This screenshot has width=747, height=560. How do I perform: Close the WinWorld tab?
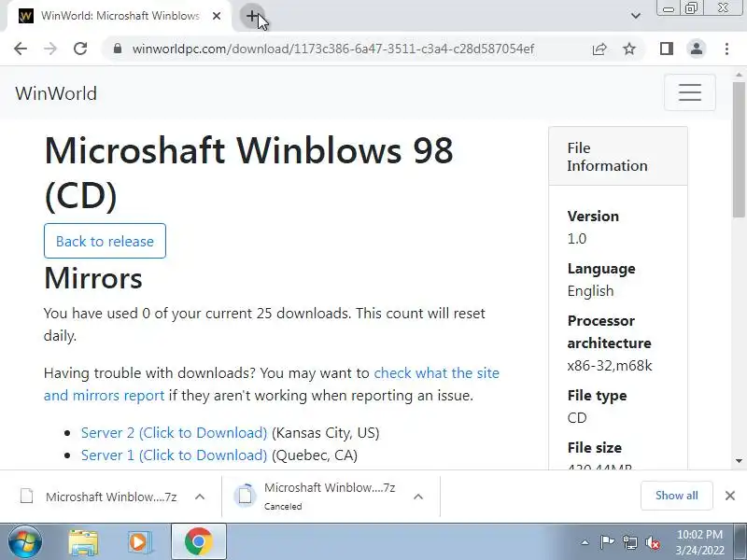tap(217, 16)
